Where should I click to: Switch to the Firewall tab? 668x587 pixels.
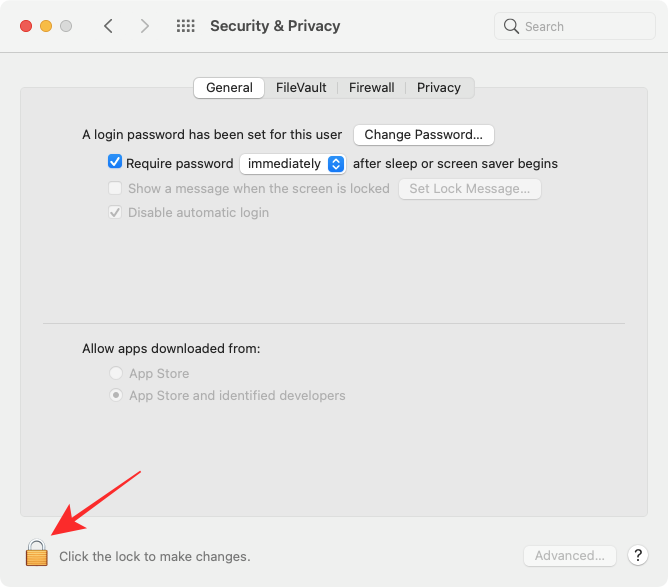coord(372,88)
